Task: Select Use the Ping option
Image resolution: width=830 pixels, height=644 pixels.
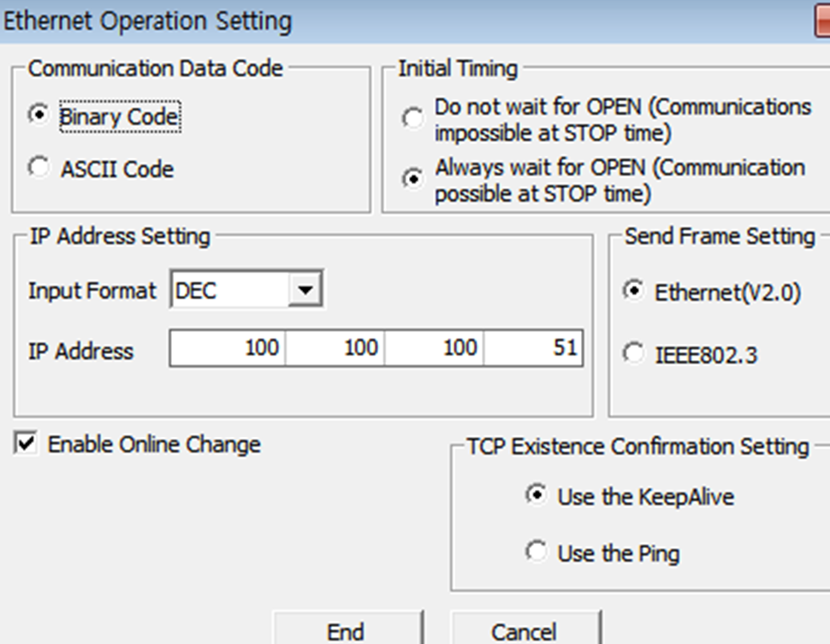Action: pos(537,552)
